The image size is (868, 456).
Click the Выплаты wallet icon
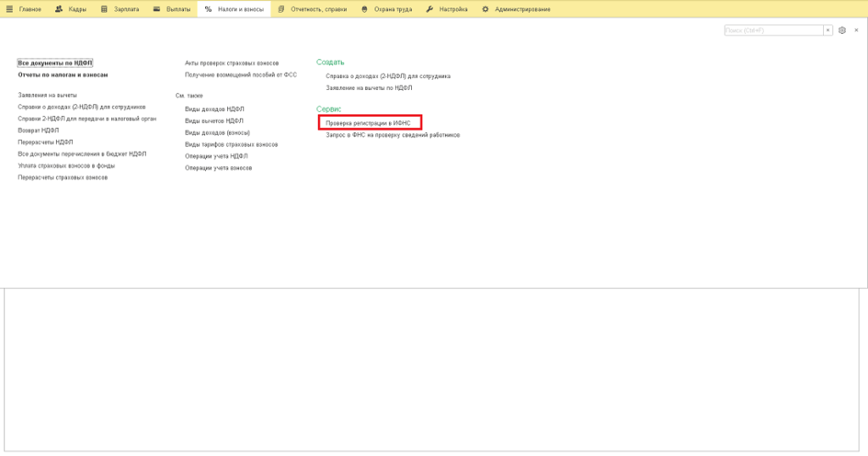click(x=157, y=9)
